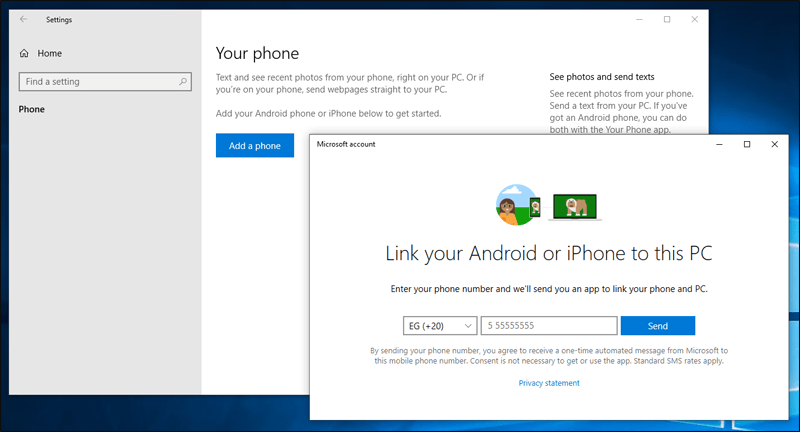Close the Settings window
Screen dimensions: 800x432
(694, 19)
